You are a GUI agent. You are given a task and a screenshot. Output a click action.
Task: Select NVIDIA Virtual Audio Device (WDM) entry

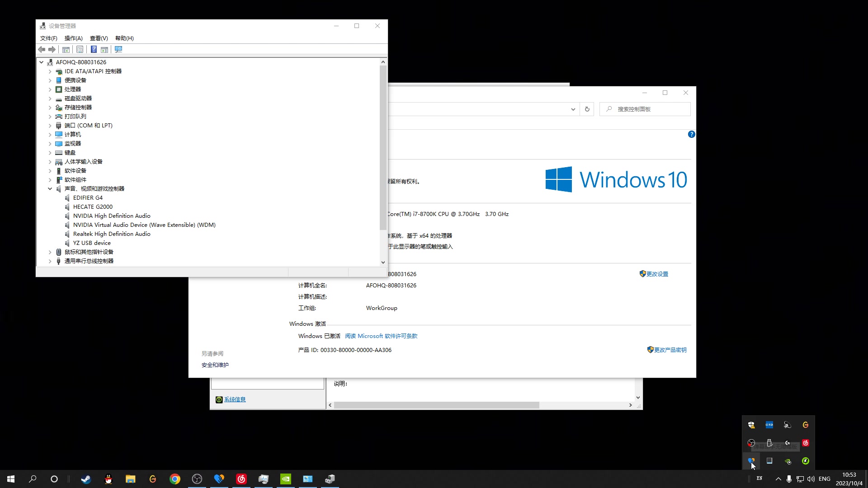coord(144,225)
